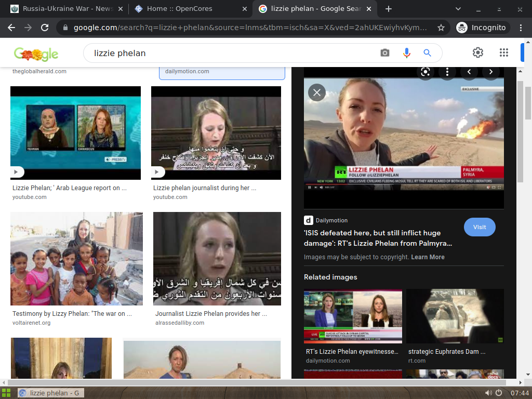The width and height of the screenshot is (532, 399).
Task: Open the 'Lizzie phelan journalist during her' thumbnail
Action: point(216,132)
